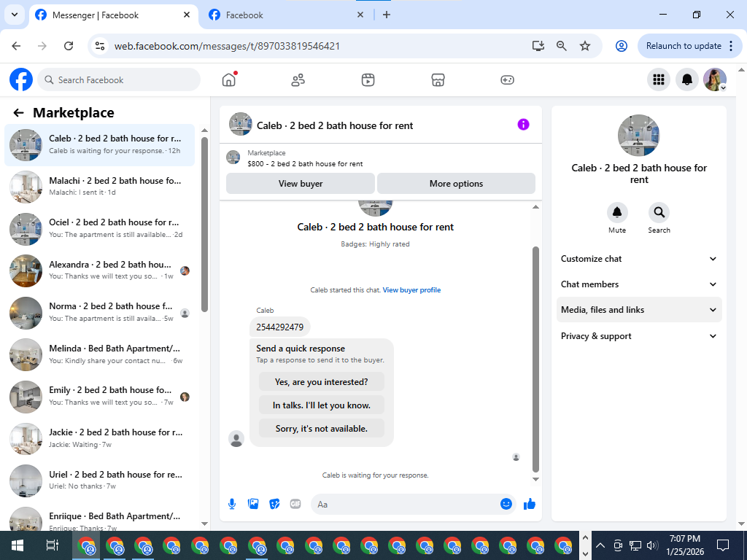Expand Privacy & support section

[639, 336]
